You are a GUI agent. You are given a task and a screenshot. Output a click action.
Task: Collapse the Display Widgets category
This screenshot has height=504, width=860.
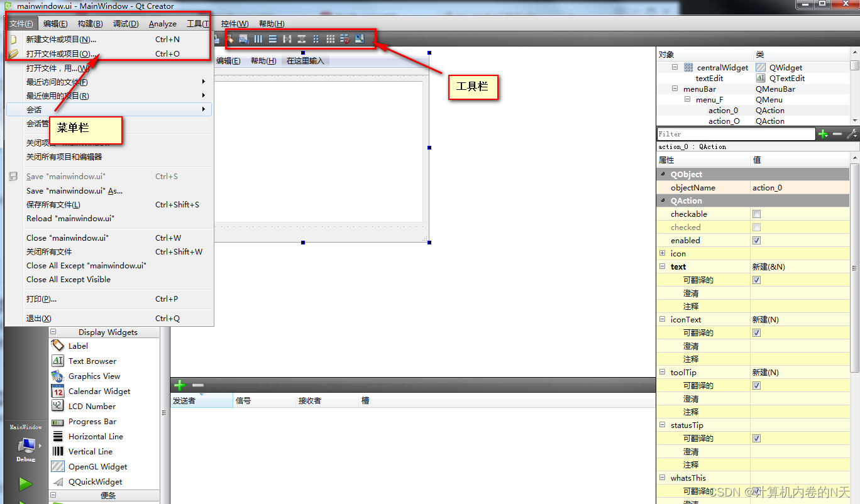tap(53, 332)
